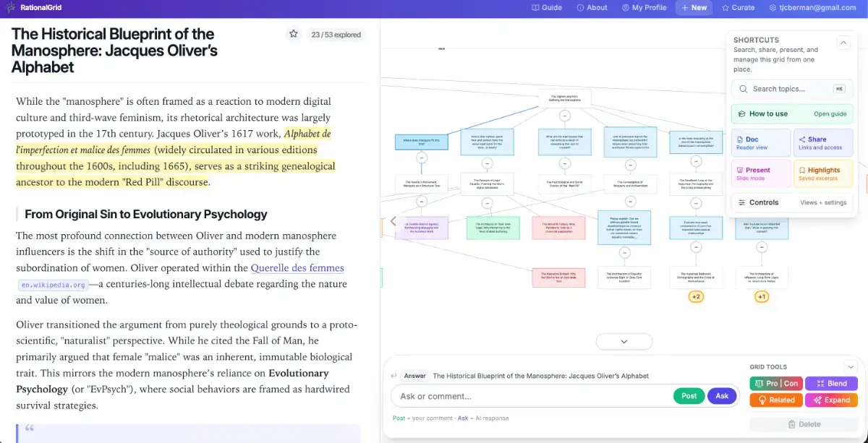
Task: Choose the Blend grid tool
Action: coord(831,384)
